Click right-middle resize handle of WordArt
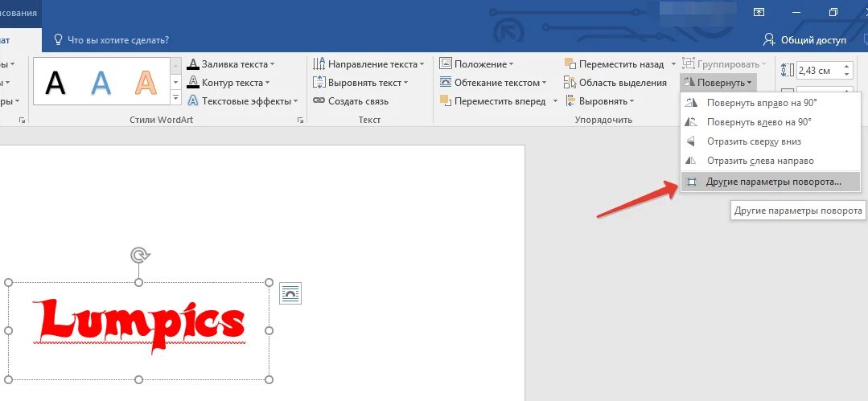This screenshot has width=868, height=401. click(x=269, y=331)
